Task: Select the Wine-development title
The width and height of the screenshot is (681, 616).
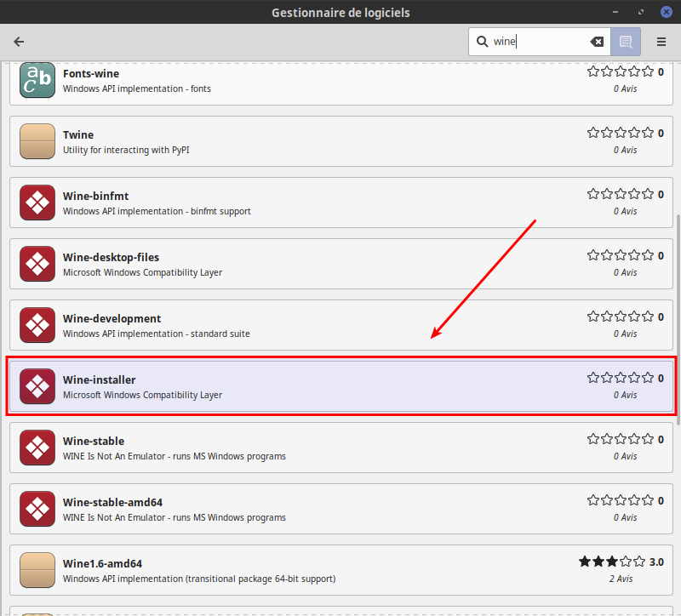Action: 112,319
